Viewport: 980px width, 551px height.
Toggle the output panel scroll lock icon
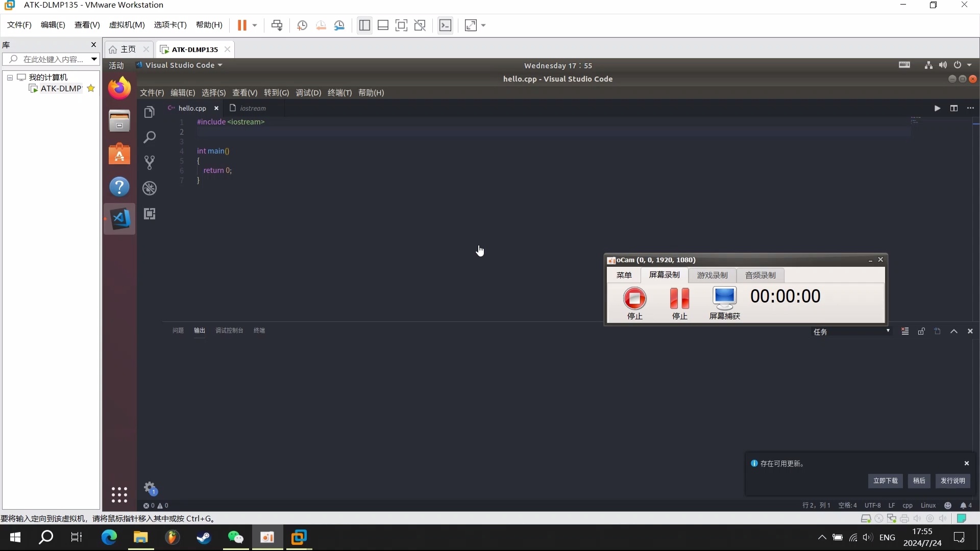click(x=921, y=332)
